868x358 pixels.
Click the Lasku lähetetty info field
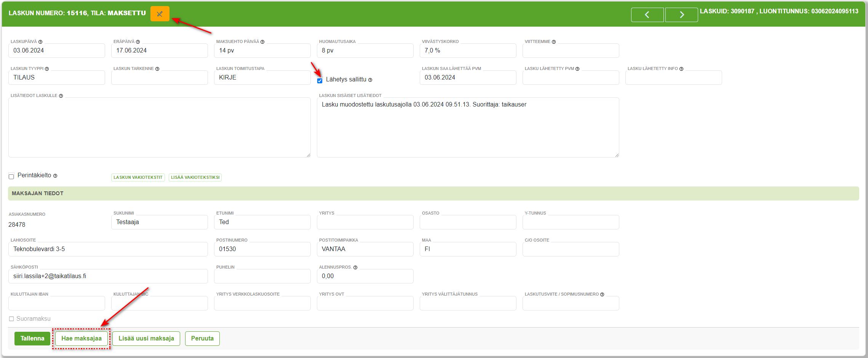click(674, 78)
